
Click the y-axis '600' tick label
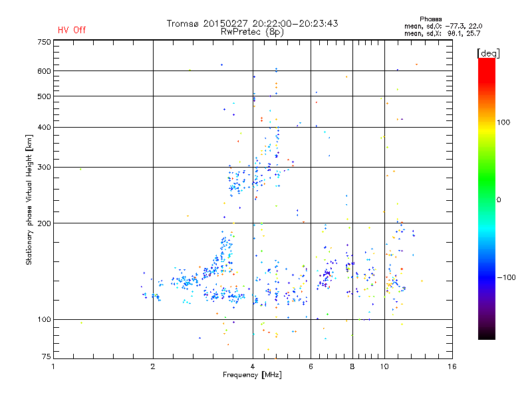tap(44, 71)
